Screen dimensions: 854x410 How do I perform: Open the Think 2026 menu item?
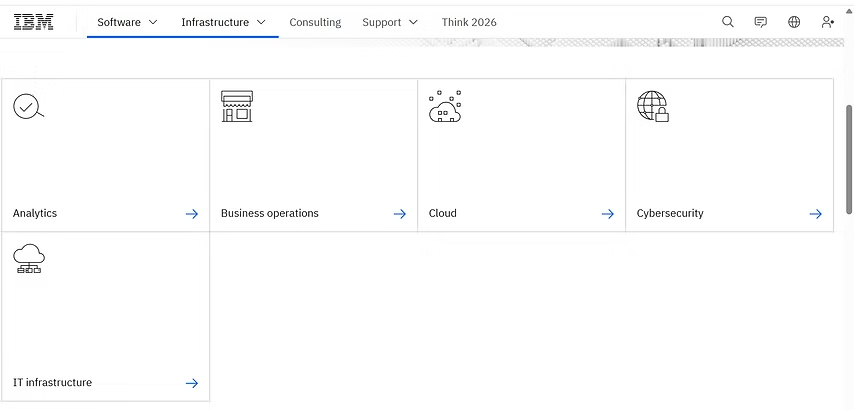(469, 22)
